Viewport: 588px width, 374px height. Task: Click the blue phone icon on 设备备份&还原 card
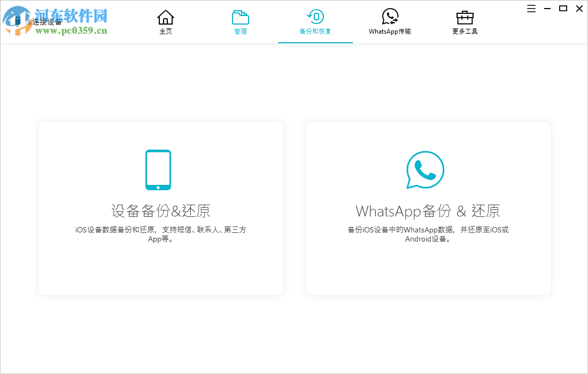pyautogui.click(x=158, y=169)
